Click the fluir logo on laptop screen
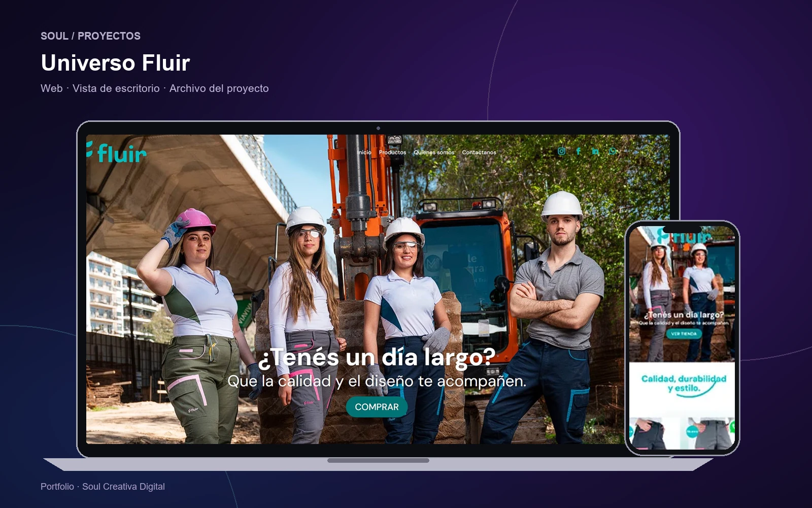The height and width of the screenshot is (508, 812). pos(117,152)
